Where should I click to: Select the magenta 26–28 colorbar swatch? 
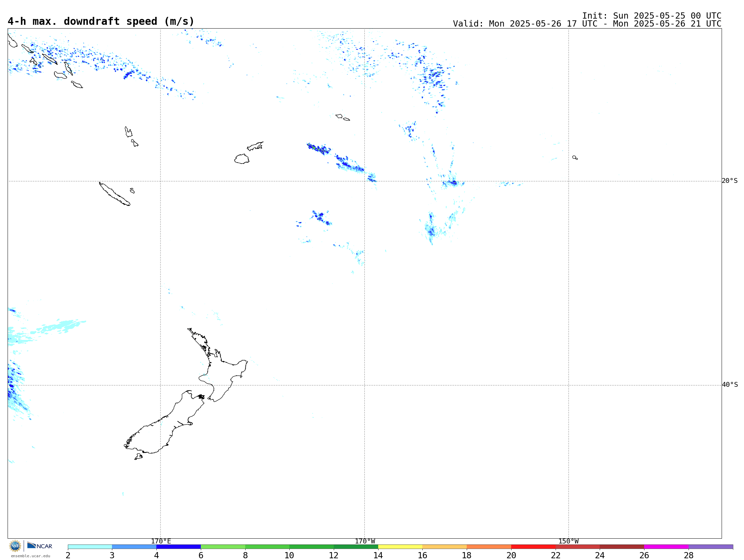[666, 547]
